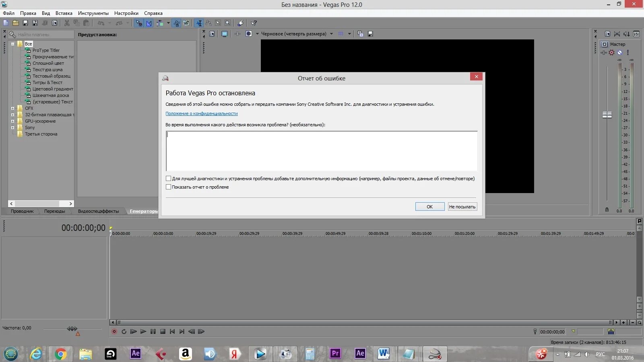Switch to the 'Переходы' tab
Screen dimensions: 644x362
54,211
